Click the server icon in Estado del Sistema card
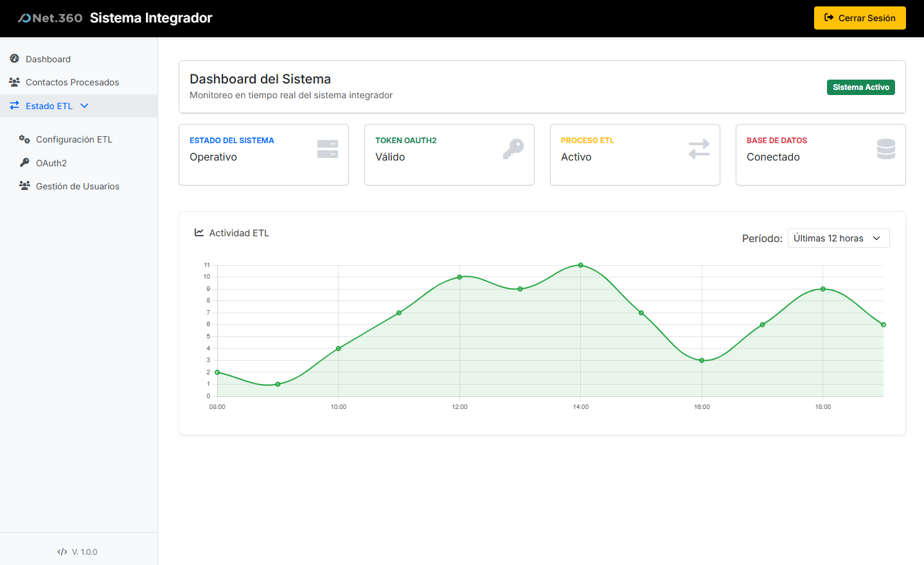Screen dimensions: 924x565 click(328, 149)
